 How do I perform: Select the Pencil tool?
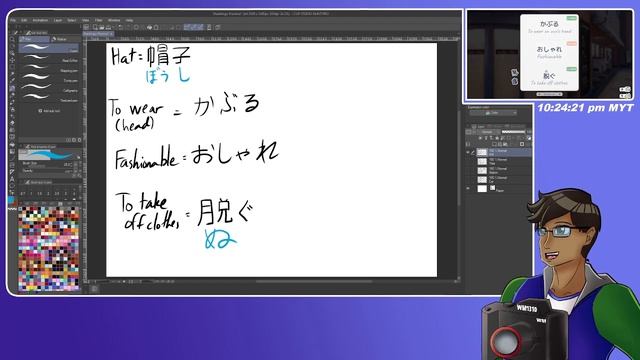(12, 95)
